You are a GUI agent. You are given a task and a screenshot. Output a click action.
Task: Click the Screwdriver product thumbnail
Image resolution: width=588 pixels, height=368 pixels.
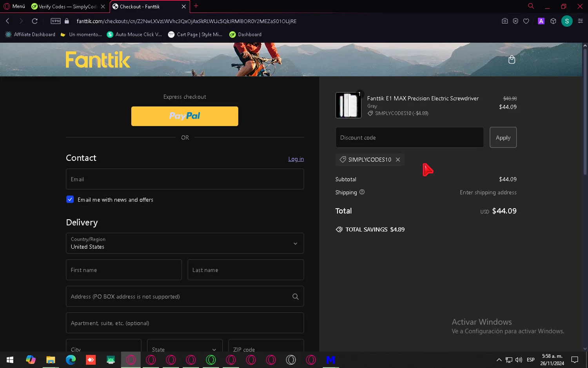point(348,105)
